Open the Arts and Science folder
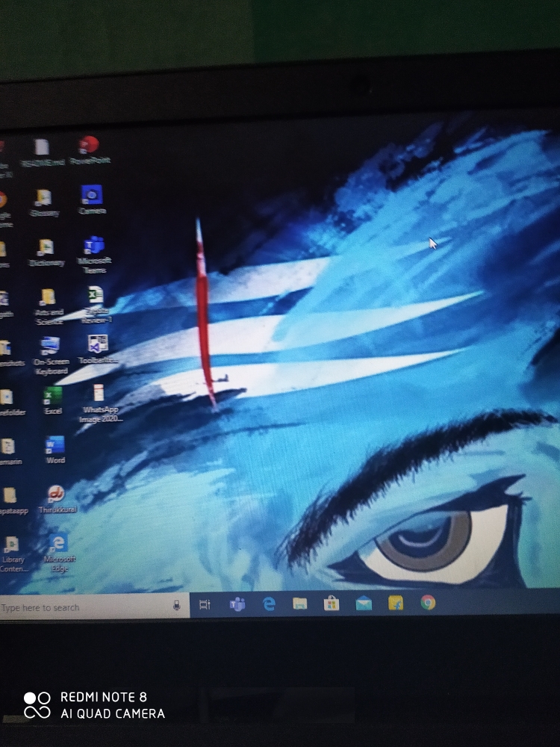The height and width of the screenshot is (747, 560). 49,298
